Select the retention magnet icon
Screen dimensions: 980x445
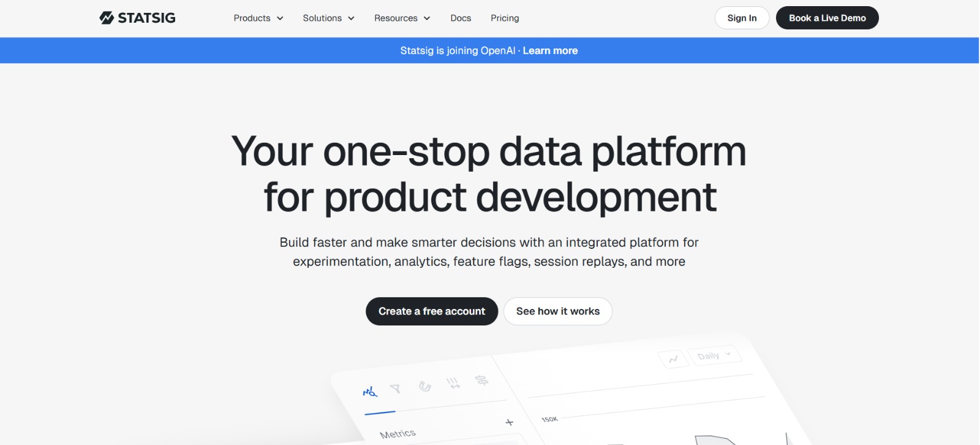[x=424, y=386]
